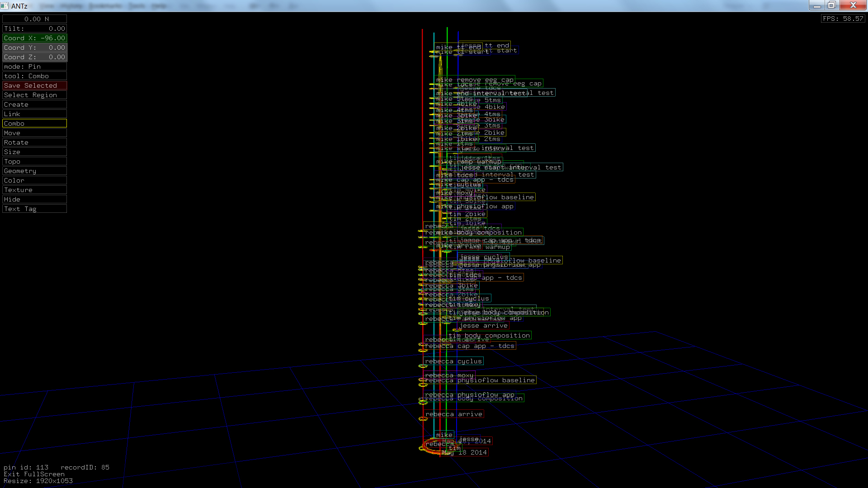Toggle Text Tag display
The width and height of the screenshot is (868, 488).
pos(34,209)
